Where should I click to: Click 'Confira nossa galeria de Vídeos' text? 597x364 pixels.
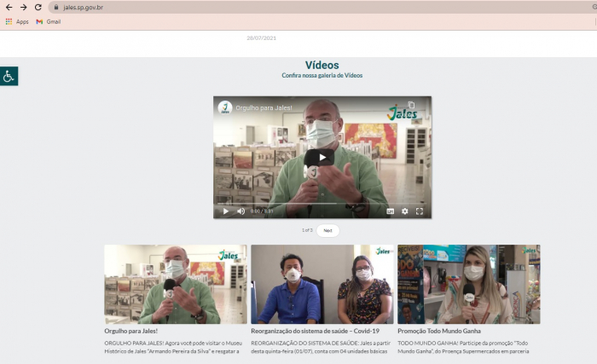(322, 75)
